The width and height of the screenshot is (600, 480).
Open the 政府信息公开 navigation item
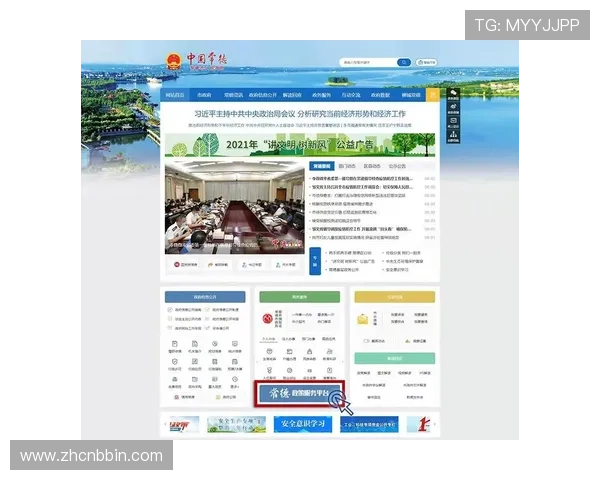262,95
